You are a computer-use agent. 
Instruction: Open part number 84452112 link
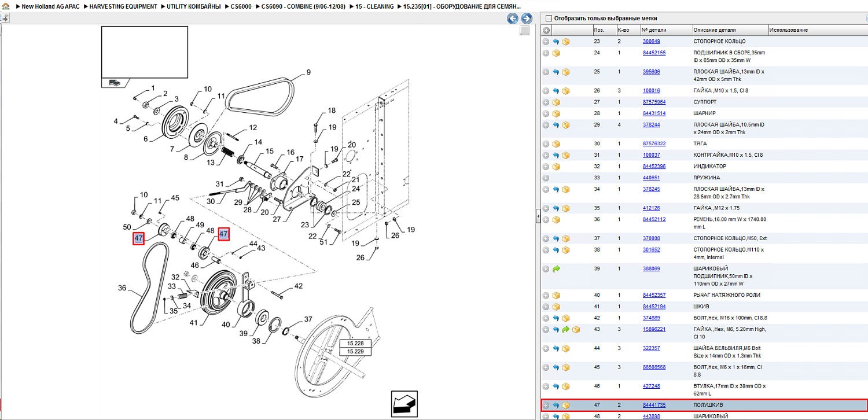click(x=654, y=219)
